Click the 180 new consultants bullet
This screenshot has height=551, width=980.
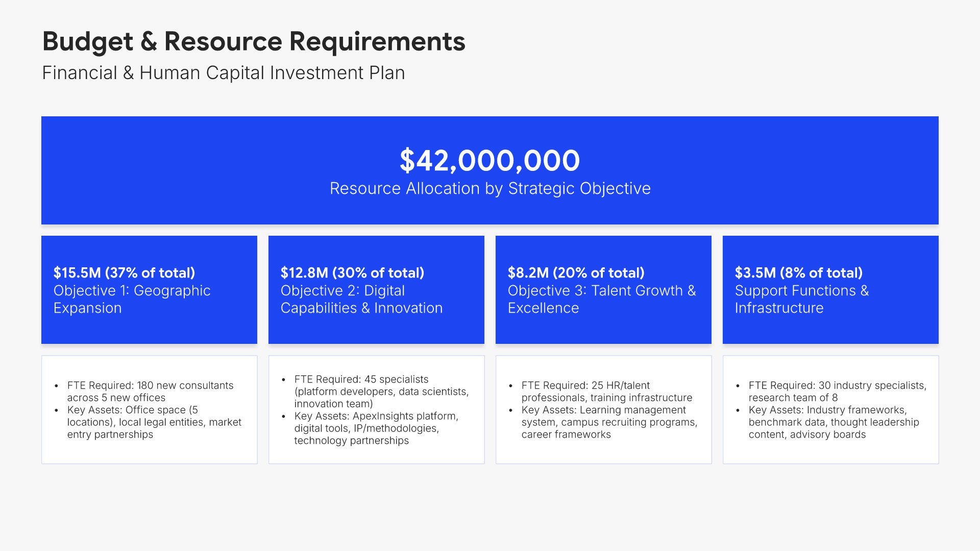tap(150, 391)
